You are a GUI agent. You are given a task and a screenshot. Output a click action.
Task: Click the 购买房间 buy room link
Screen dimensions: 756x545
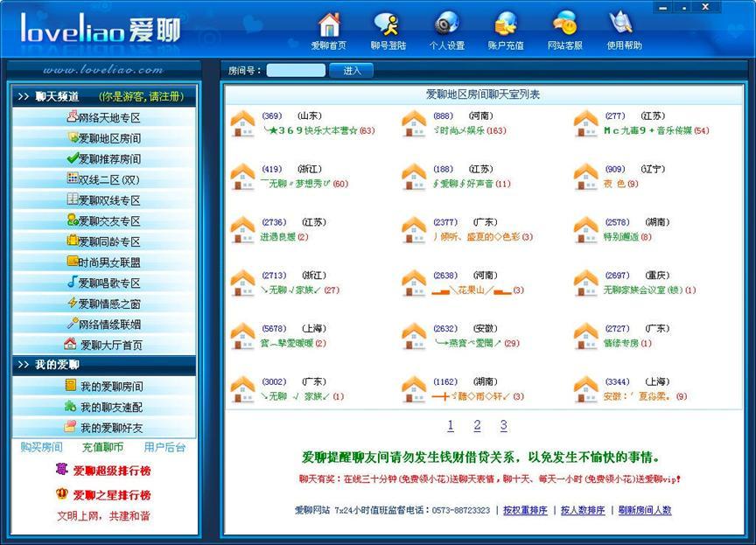pos(41,447)
